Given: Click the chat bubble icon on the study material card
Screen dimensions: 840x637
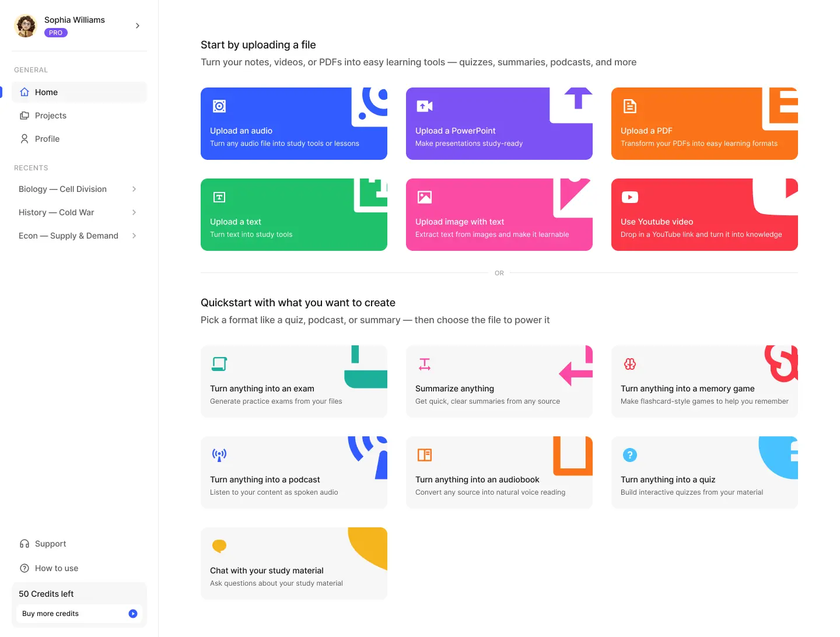Looking at the screenshot, I should [x=219, y=546].
